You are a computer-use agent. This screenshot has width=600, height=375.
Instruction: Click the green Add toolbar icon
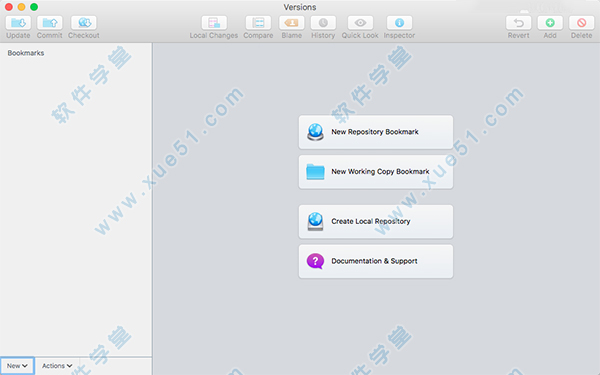(550, 23)
